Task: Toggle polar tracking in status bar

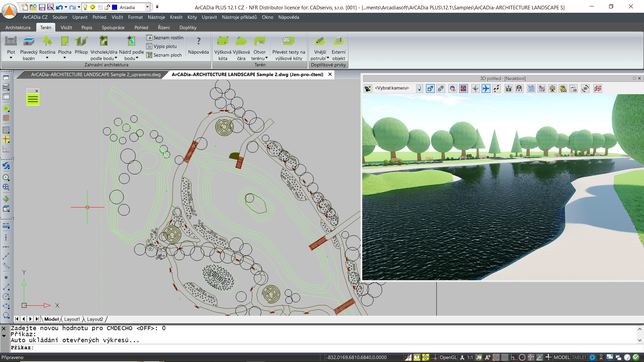Action: [522, 357]
